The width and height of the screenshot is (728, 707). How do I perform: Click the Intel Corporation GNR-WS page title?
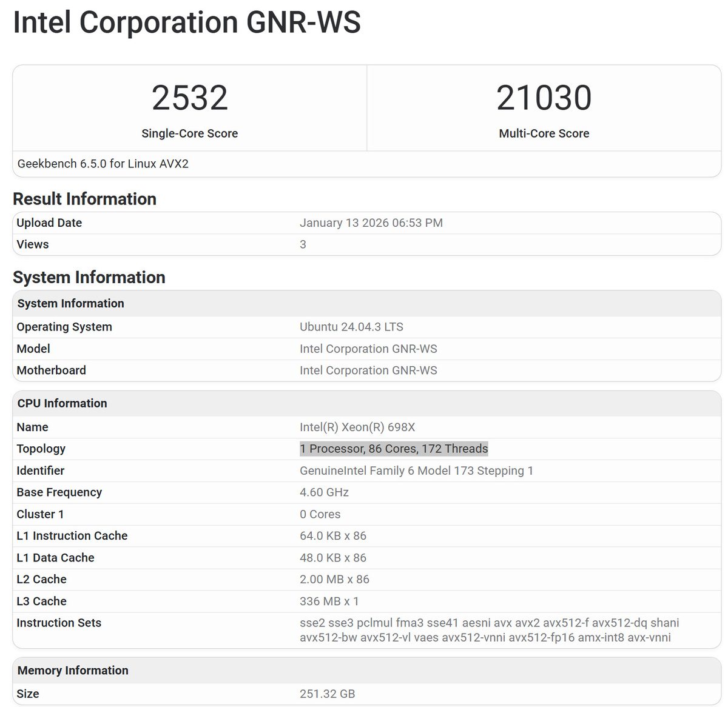click(x=186, y=23)
